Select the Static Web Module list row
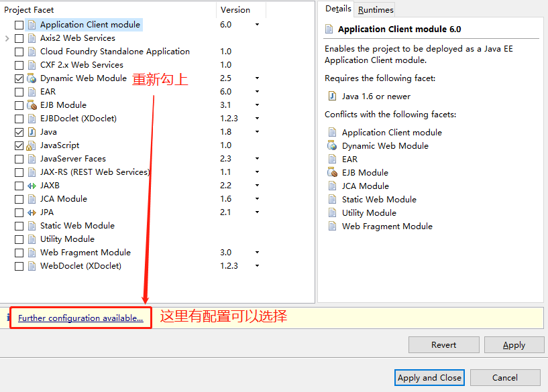Image resolution: width=548 pixels, height=392 pixels. coord(77,226)
